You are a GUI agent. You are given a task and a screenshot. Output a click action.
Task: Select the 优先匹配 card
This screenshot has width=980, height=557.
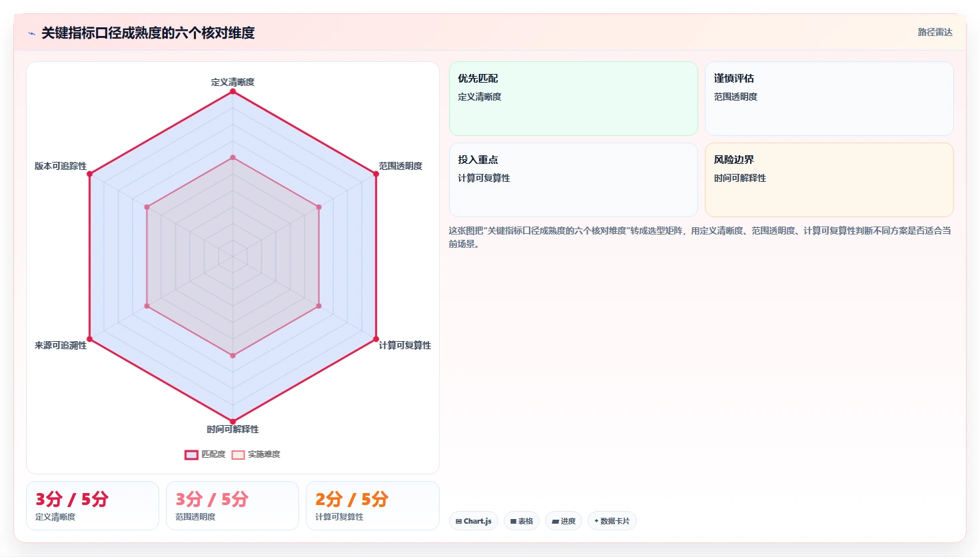coord(573,99)
